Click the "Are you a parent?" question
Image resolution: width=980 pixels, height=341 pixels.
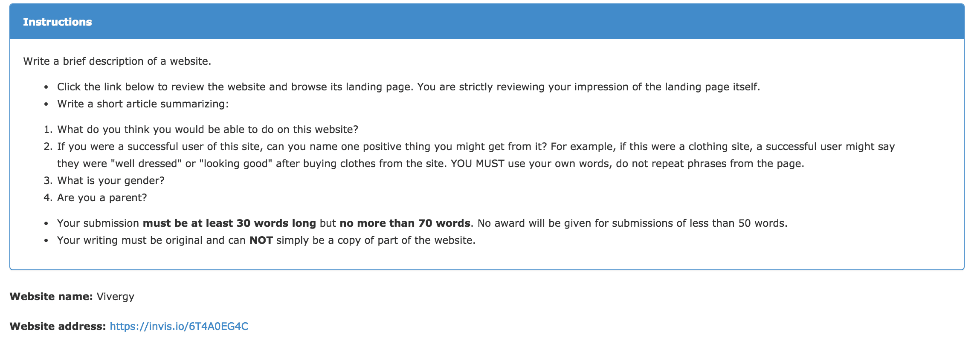click(102, 198)
